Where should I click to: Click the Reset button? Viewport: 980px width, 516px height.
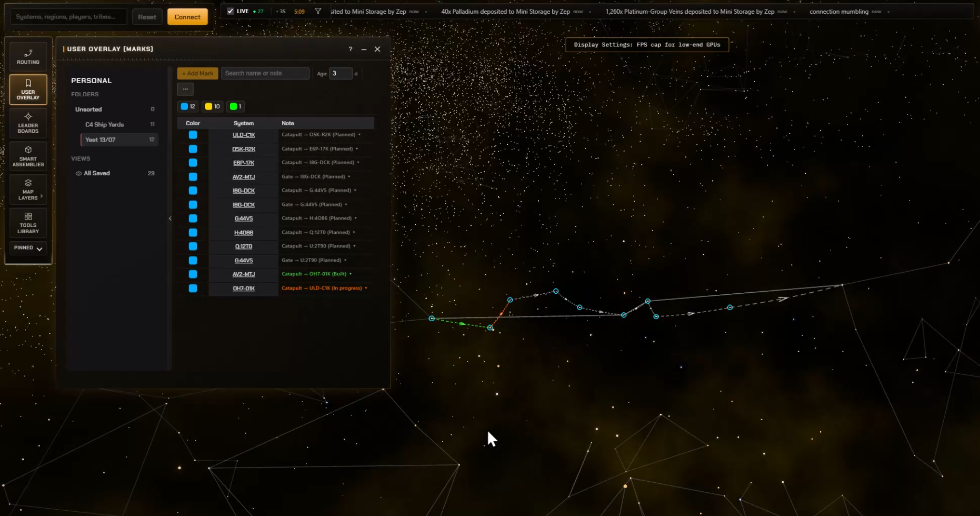click(x=147, y=17)
